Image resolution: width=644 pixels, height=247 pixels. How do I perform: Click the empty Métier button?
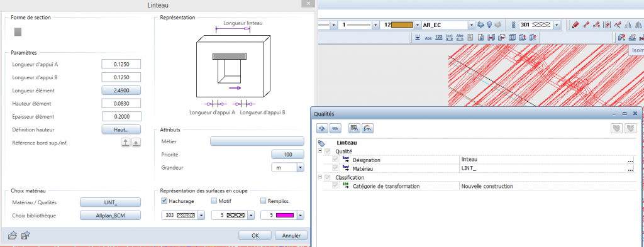click(x=257, y=141)
